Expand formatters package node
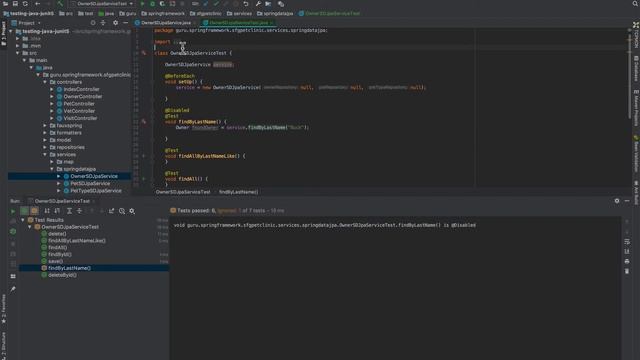The width and height of the screenshot is (640, 360). tap(45, 133)
